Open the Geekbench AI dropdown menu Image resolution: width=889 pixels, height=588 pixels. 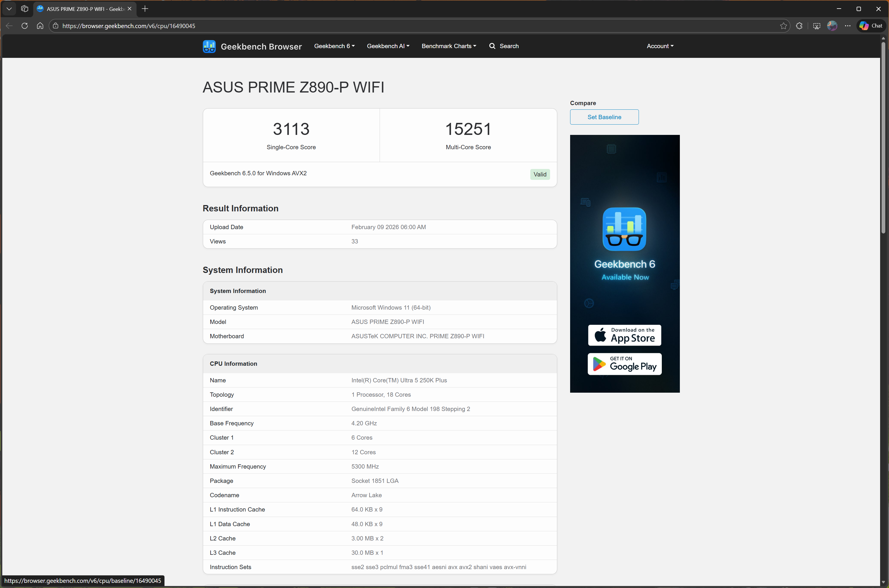click(388, 46)
